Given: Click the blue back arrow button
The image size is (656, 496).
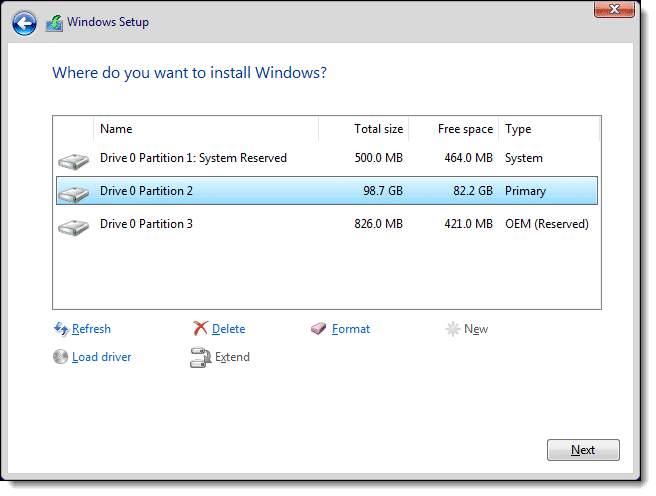Looking at the screenshot, I should coord(24,23).
